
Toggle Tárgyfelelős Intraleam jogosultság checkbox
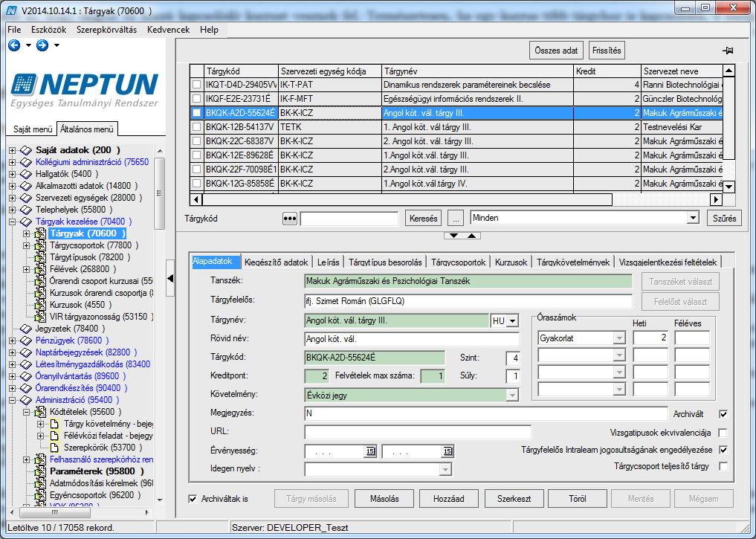click(x=723, y=450)
